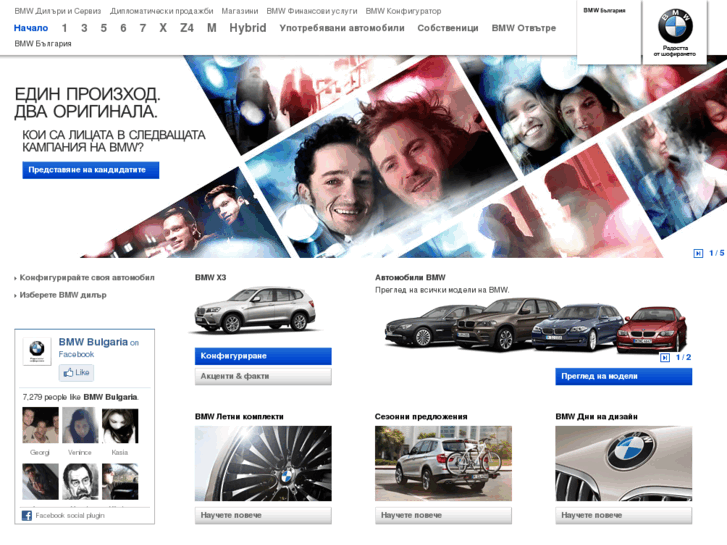Open the Начало home menu item
Image resolution: width=727 pixels, height=545 pixels.
31,28
